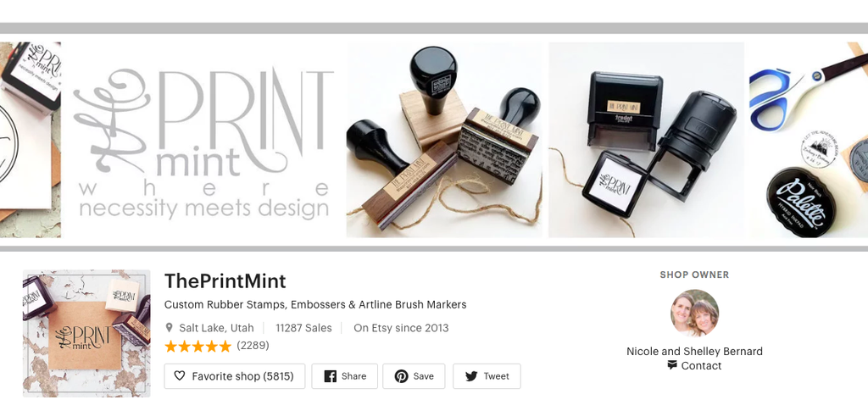The width and height of the screenshot is (868, 411).
Task: Click the speech bubble Contact icon
Action: click(672, 365)
